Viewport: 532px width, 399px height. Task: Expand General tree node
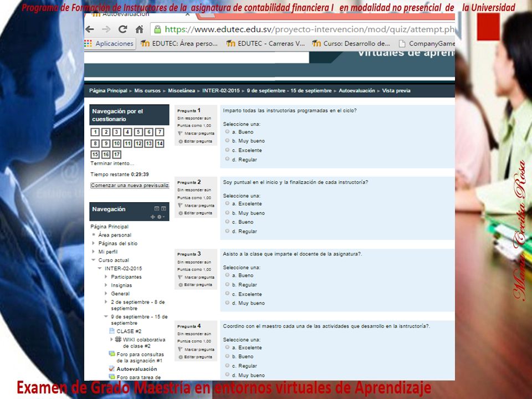(106, 294)
